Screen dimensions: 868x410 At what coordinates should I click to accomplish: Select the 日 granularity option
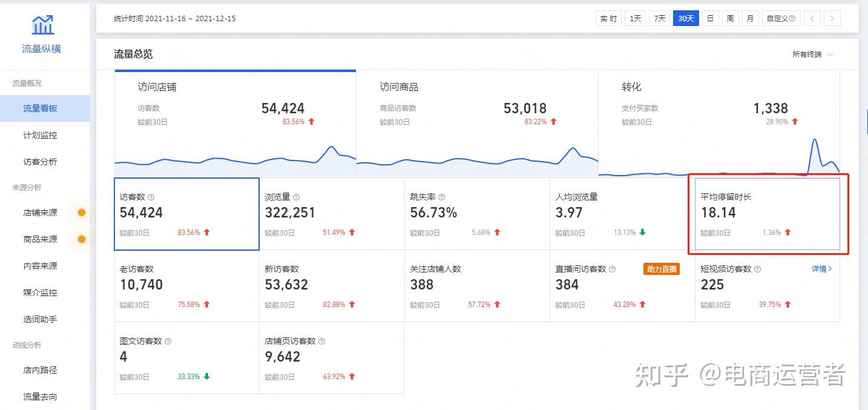(x=710, y=19)
